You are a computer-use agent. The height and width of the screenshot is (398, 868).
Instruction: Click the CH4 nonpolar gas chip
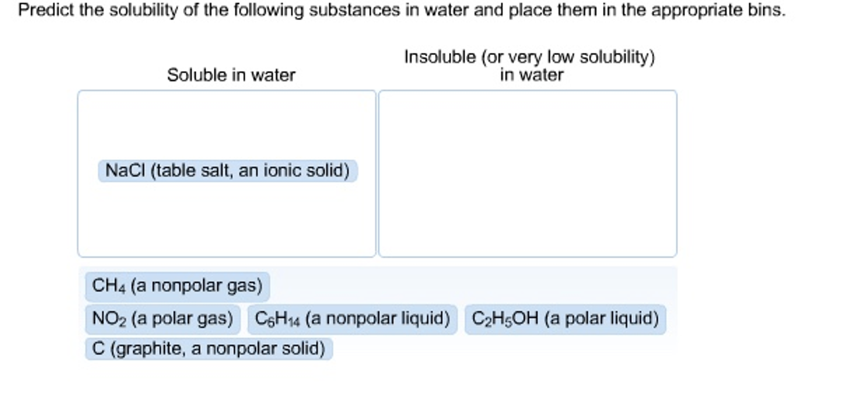(x=178, y=286)
